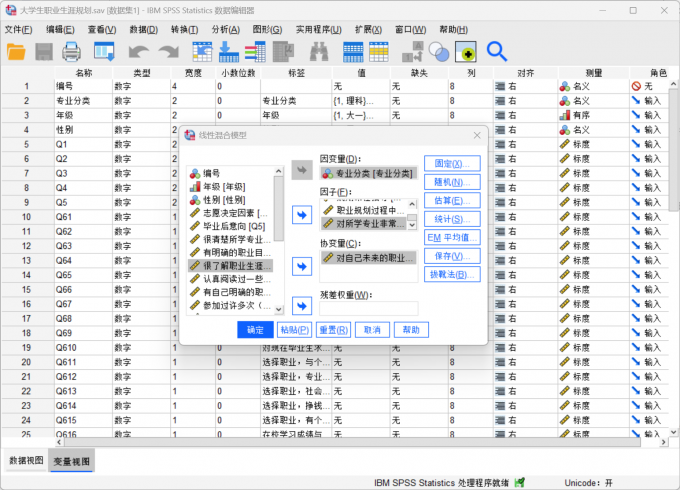Open the 实用程序(U) menu
This screenshot has height=490, width=680.
click(x=318, y=29)
